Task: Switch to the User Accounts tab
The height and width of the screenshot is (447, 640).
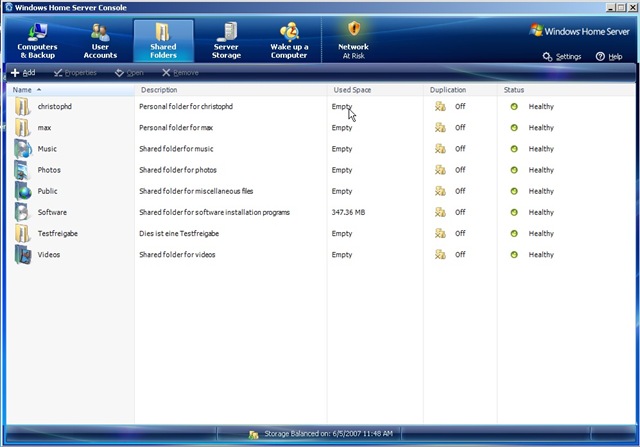Action: (x=100, y=40)
